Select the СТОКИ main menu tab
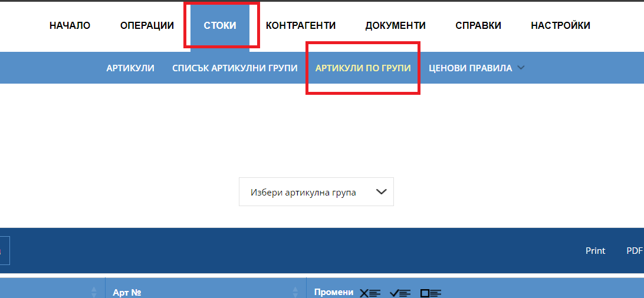644x298 pixels. (220, 25)
